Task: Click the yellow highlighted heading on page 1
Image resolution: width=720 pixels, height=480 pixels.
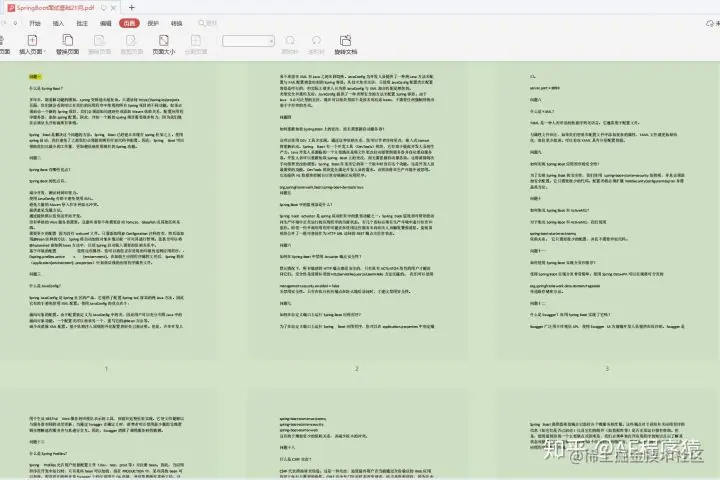Action: tap(35, 77)
